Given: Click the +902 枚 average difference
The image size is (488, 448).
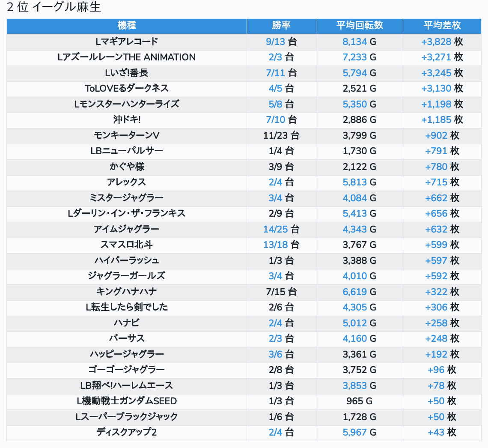Looking at the screenshot, I should 442,135.
